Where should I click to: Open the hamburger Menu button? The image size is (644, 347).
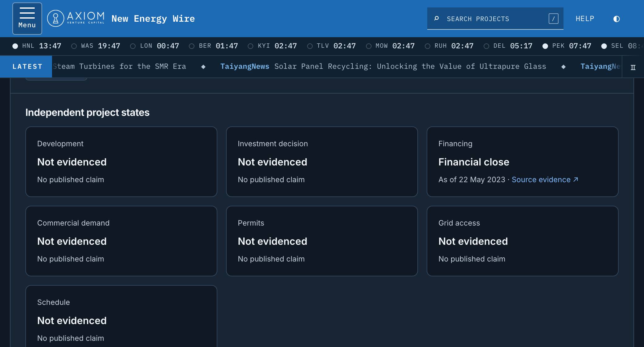point(27,19)
